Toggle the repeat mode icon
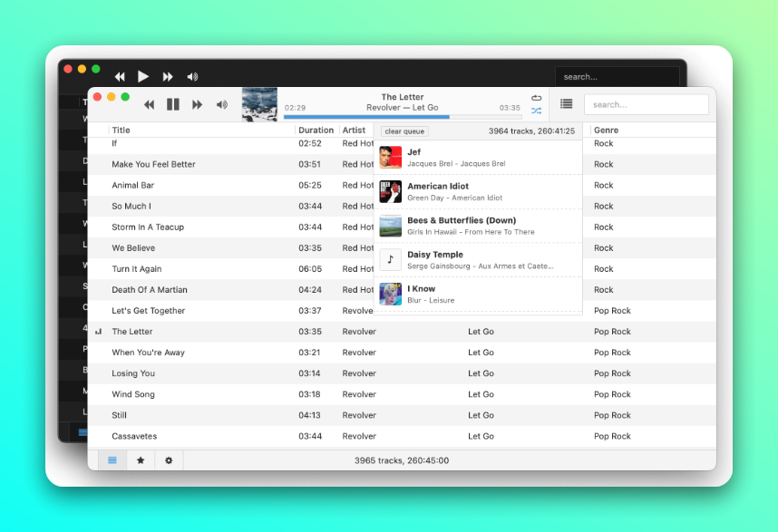778x532 pixels. [x=536, y=98]
